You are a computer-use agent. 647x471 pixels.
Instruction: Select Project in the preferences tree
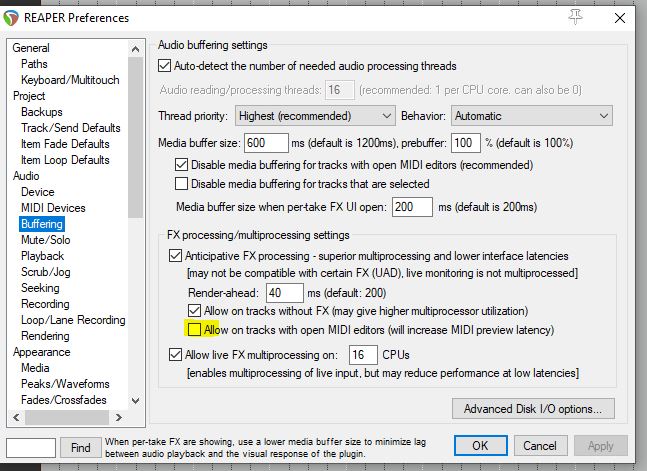click(29, 96)
